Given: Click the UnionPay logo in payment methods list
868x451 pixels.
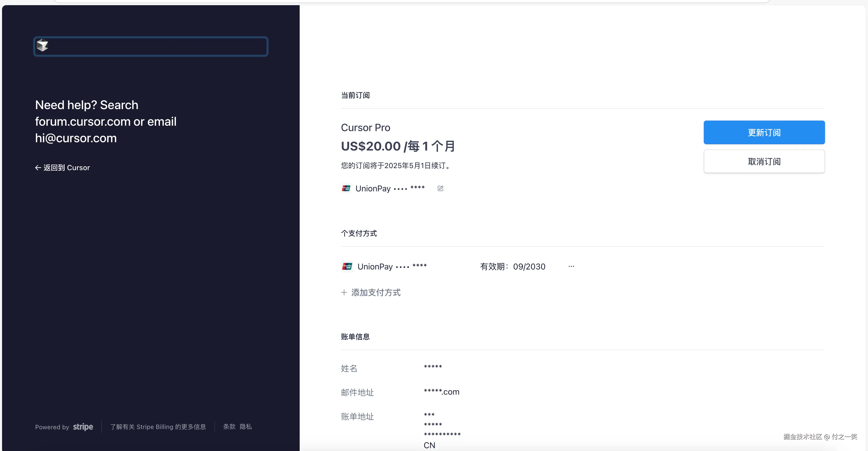Looking at the screenshot, I should click(x=347, y=266).
